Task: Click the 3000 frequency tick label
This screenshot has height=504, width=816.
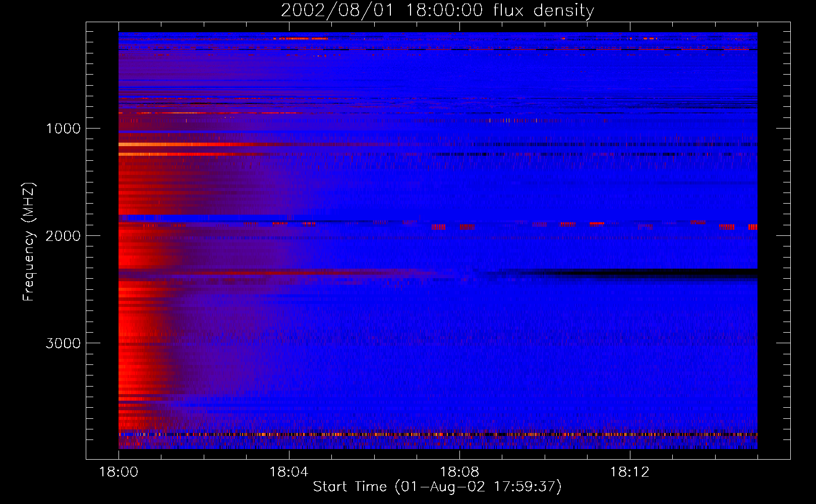Action: click(63, 343)
